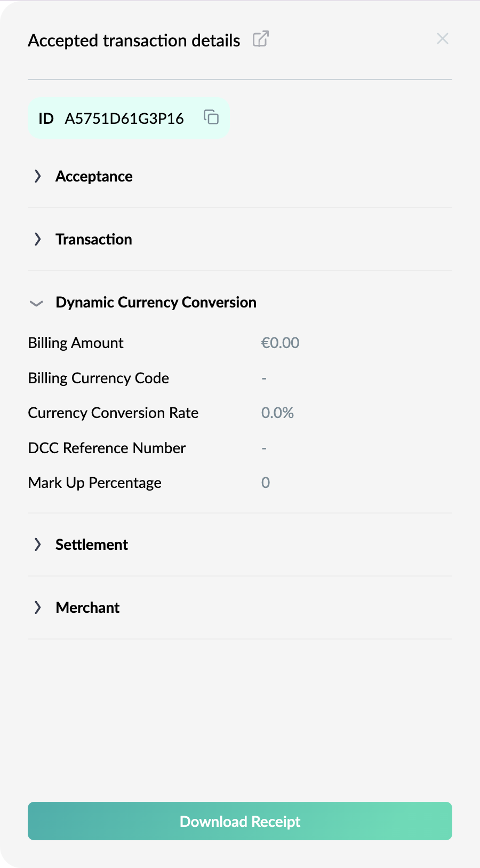The width and height of the screenshot is (480, 868).
Task: Expand the Acceptance section chevron
Action: pyautogui.click(x=37, y=176)
